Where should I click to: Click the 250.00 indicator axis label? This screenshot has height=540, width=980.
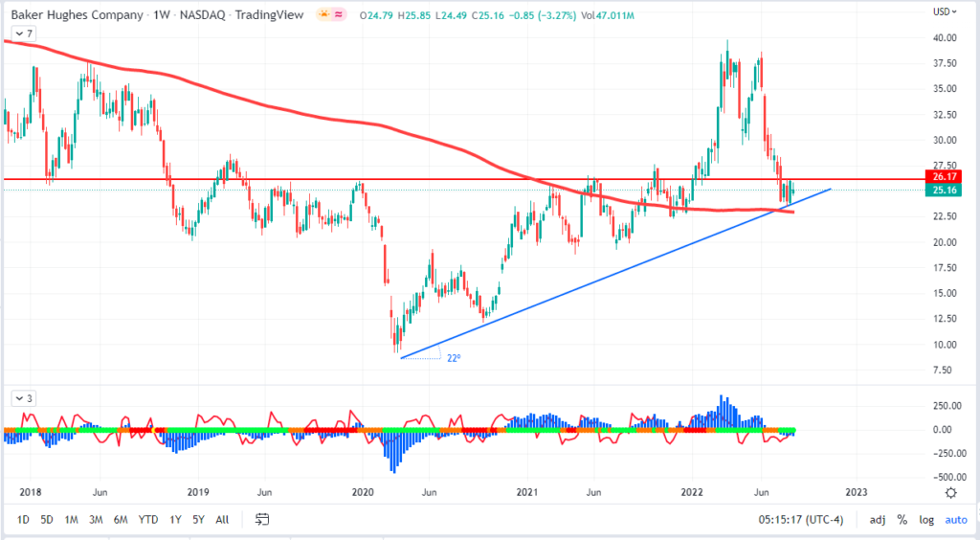coord(947,406)
